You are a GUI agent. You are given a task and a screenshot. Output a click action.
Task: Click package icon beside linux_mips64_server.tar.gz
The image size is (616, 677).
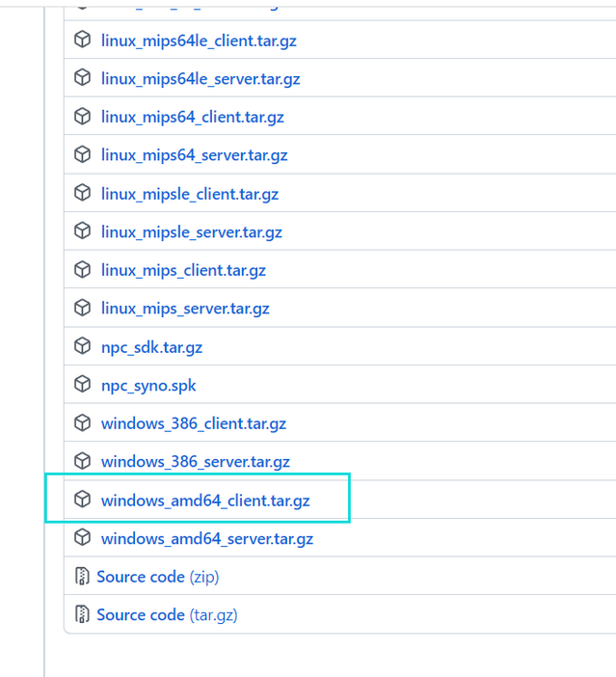click(83, 154)
